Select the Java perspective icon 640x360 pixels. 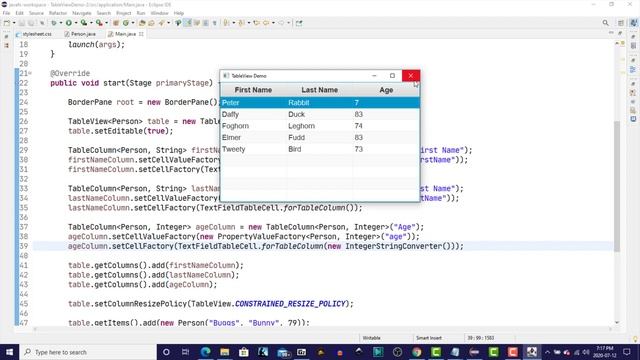point(633,23)
